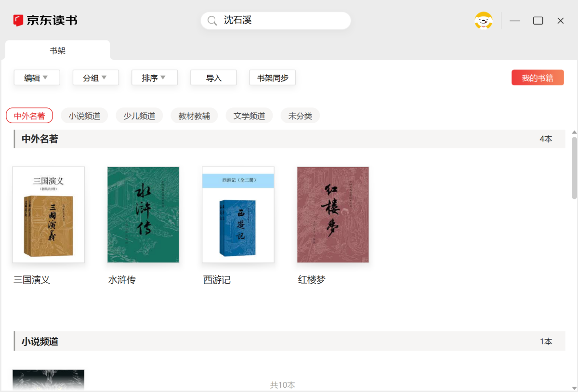Expand the 编辑 dropdown menu

(x=37, y=78)
